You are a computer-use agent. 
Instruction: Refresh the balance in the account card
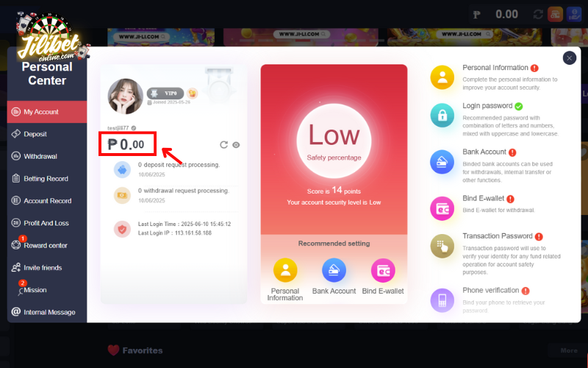click(224, 145)
